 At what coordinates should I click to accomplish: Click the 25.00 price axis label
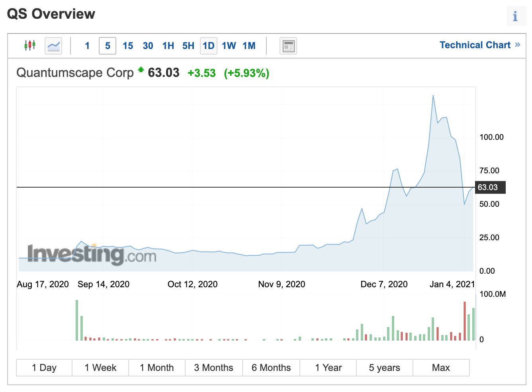[x=489, y=238]
